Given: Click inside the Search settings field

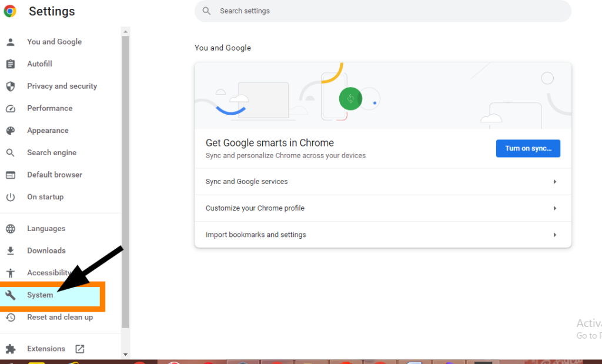Looking at the screenshot, I should point(382,11).
